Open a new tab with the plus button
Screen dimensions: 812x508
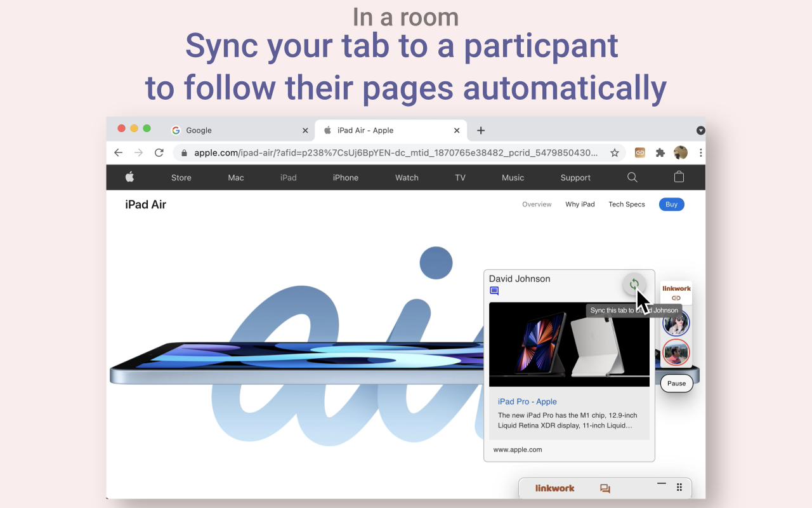[x=481, y=130]
